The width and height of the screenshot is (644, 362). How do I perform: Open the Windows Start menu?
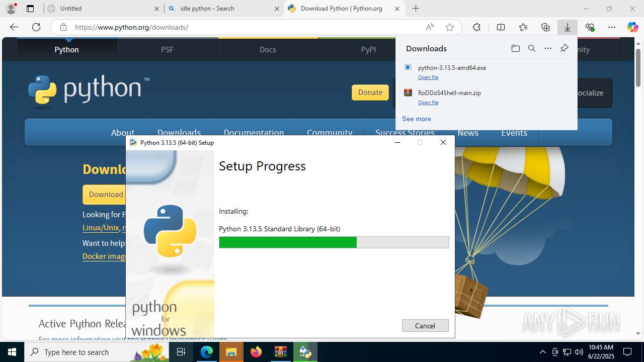pyautogui.click(x=12, y=352)
